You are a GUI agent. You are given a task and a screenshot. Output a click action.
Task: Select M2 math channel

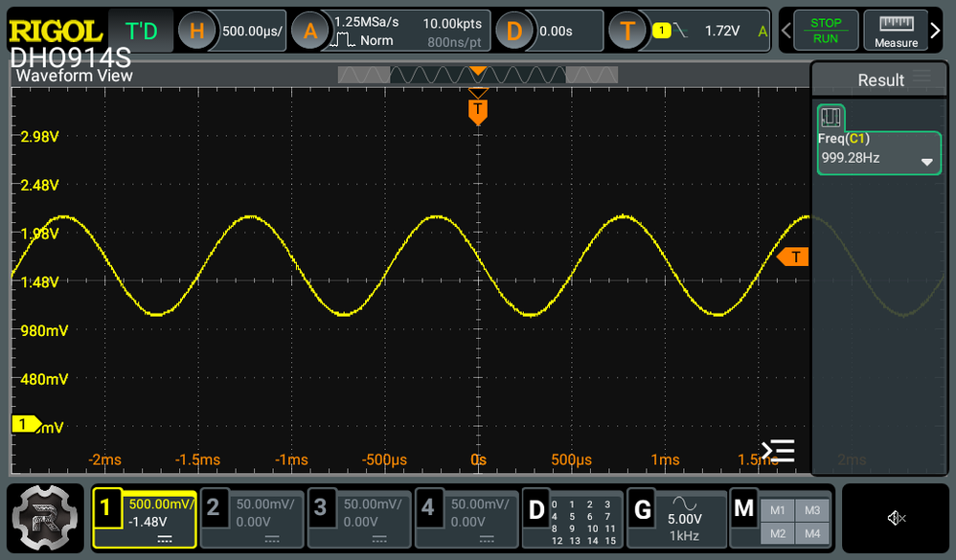tap(778, 534)
